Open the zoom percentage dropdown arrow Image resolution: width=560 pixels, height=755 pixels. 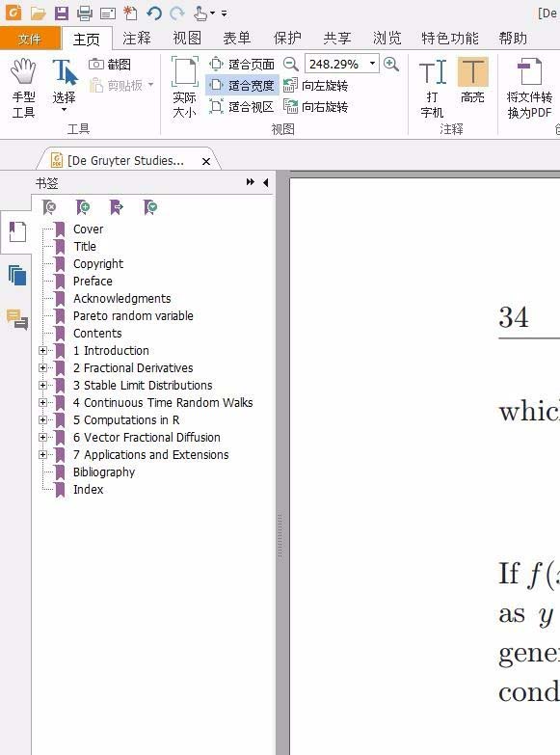point(372,64)
